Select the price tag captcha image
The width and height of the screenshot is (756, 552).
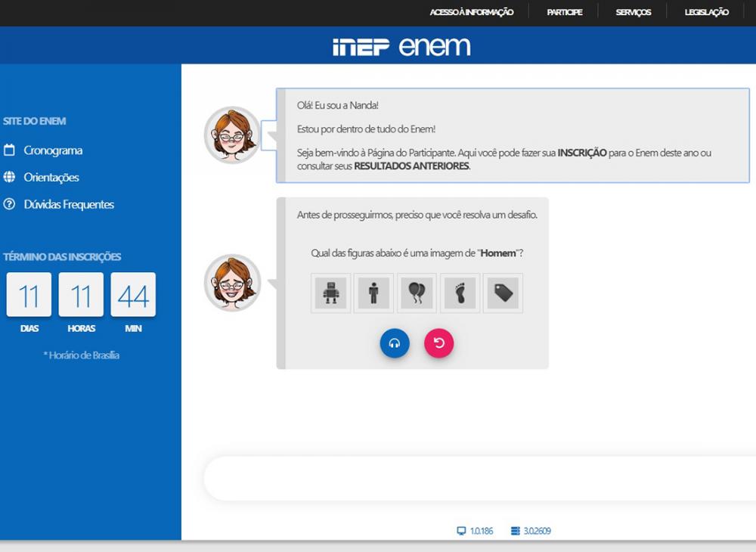coord(503,293)
